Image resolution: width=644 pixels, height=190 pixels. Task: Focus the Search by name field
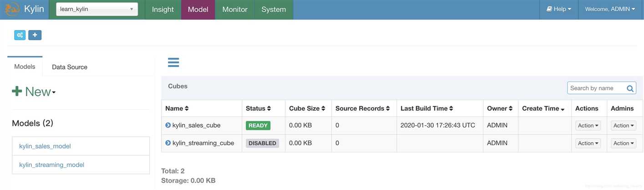(x=597, y=88)
